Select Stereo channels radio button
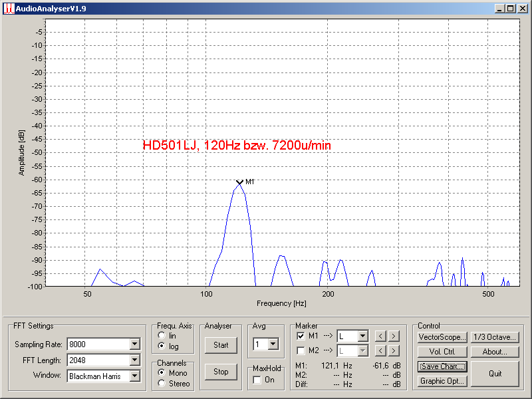Screen dimensions: 532x399 click(x=162, y=383)
